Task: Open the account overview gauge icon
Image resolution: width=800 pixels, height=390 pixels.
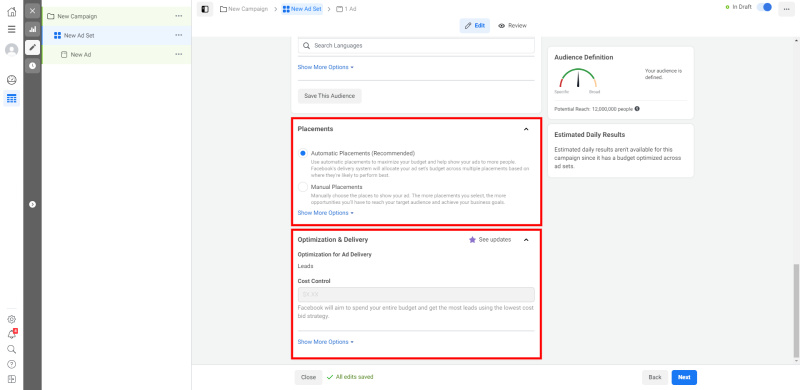Action: 11,80
